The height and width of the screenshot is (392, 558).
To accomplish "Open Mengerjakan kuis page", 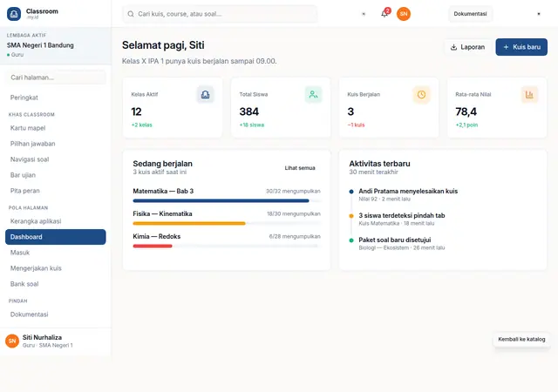I will (x=56, y=268).
